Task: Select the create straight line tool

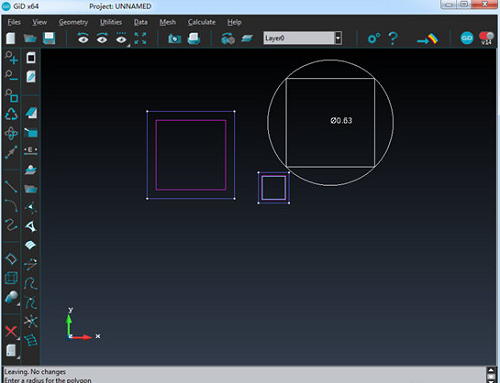Action: pyautogui.click(x=11, y=186)
